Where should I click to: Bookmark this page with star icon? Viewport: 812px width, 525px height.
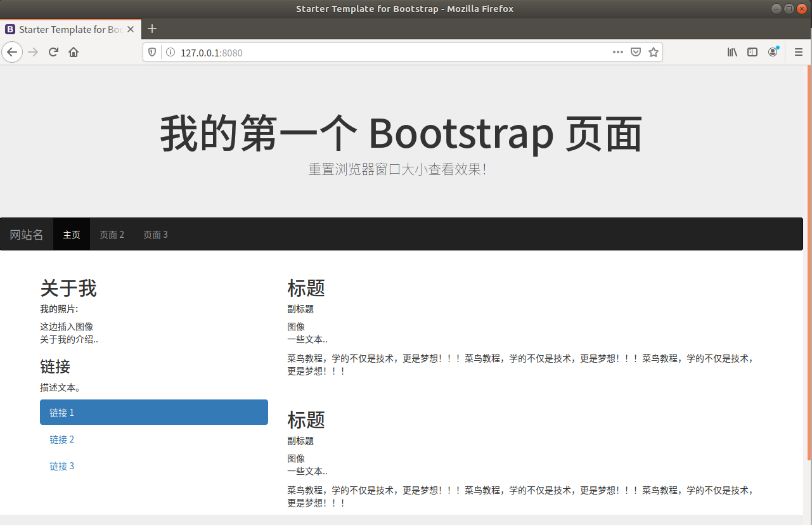point(654,53)
